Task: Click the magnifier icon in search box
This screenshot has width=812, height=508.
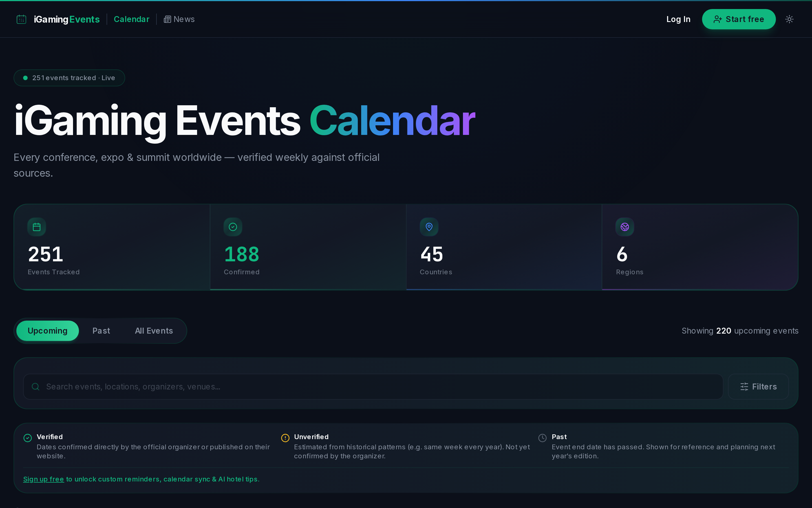Action: point(36,387)
